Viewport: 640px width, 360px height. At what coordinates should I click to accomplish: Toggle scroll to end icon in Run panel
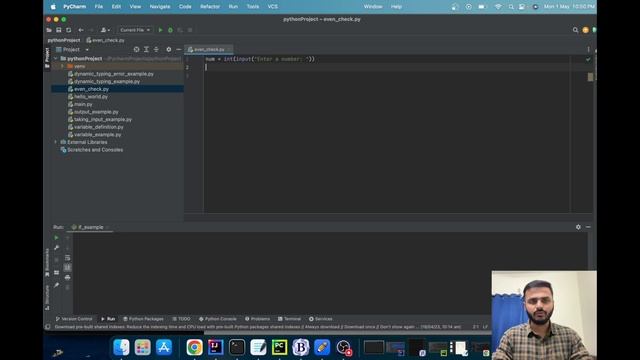[67, 267]
